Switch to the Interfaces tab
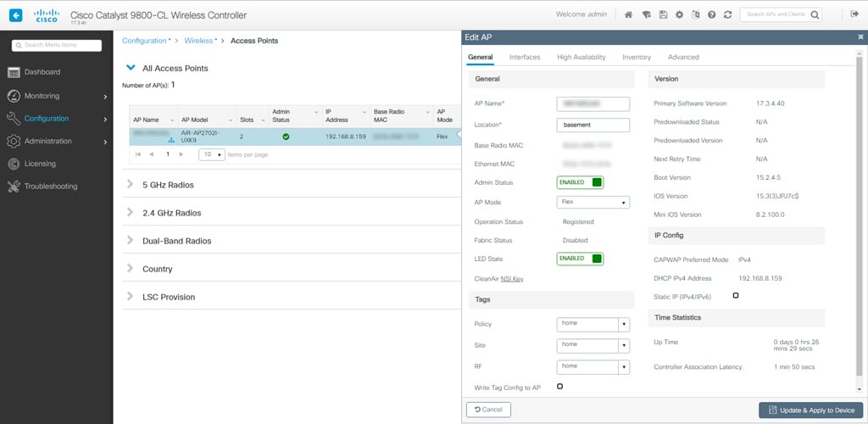Viewport: 868px width, 424px height. 525,57
